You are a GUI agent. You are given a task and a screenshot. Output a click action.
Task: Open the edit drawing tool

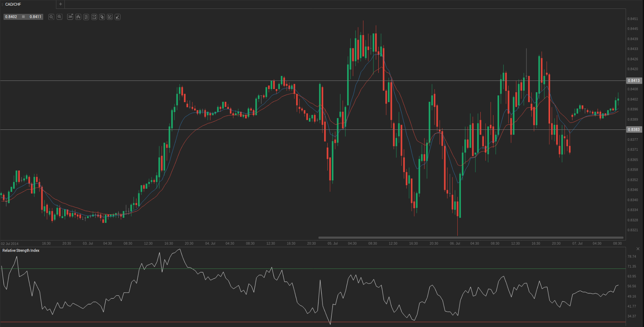110,17
